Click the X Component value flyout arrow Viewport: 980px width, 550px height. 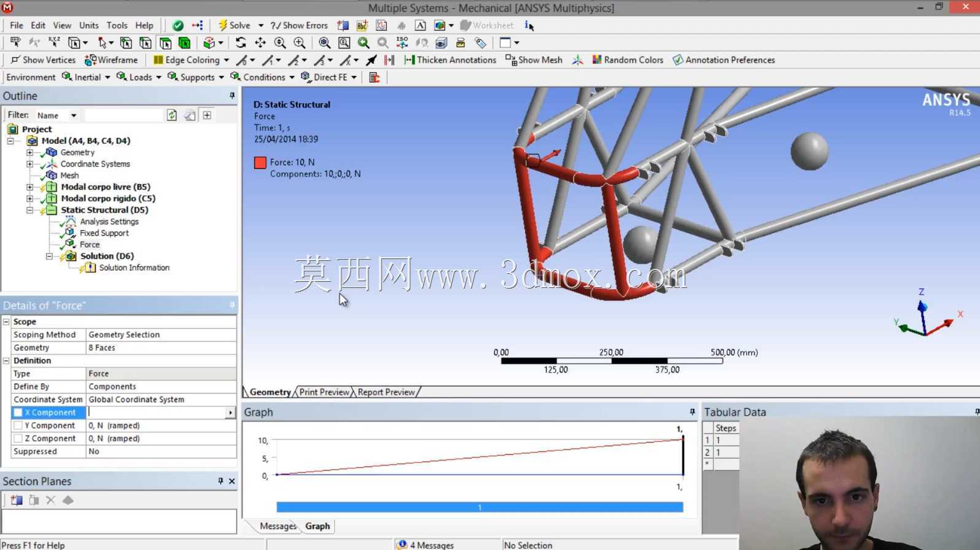tap(230, 412)
